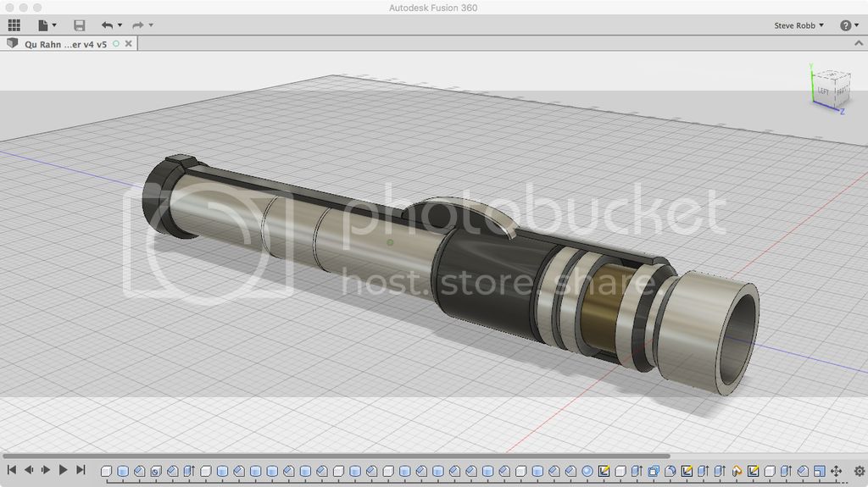Select the combine bodies feature in the timeline
This screenshot has width=868, height=487.
(x=654, y=471)
